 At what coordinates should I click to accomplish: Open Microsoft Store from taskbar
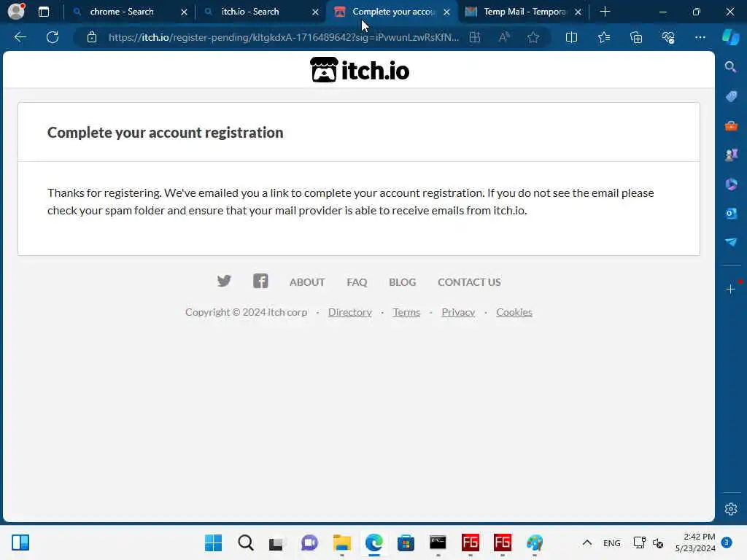click(406, 542)
